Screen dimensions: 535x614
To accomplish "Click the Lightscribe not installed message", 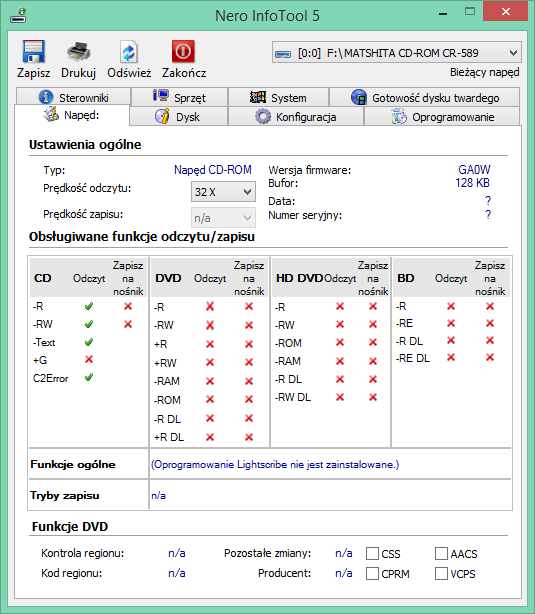I will tap(275, 464).
